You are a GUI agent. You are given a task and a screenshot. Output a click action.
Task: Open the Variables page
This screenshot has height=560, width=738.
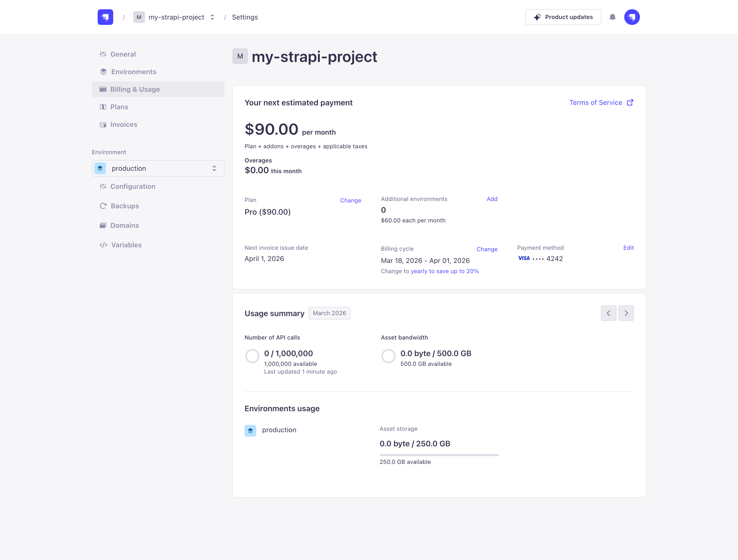click(x=126, y=245)
